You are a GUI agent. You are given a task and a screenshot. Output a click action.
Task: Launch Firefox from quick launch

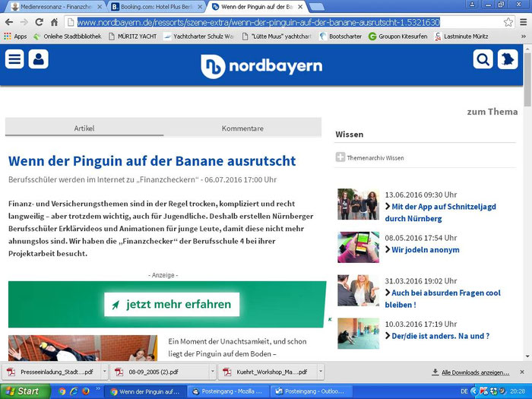[x=85, y=391]
